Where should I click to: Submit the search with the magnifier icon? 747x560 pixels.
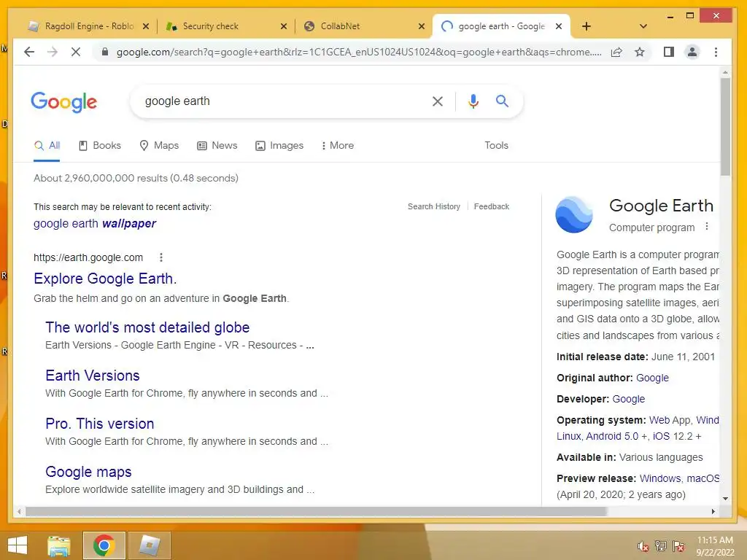pos(502,101)
